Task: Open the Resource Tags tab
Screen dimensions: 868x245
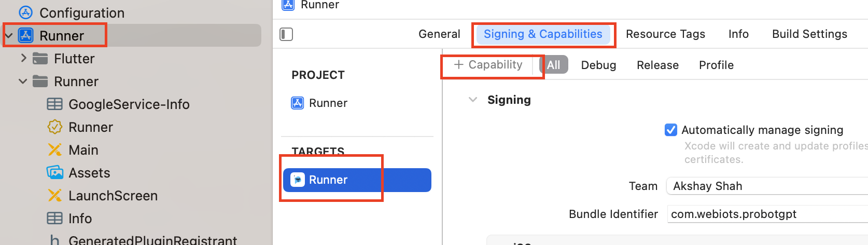Action: coord(665,34)
